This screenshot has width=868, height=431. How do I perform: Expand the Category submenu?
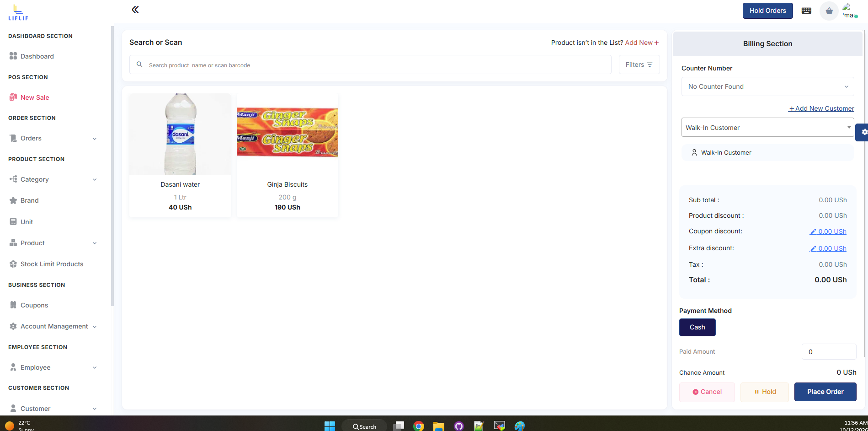95,179
